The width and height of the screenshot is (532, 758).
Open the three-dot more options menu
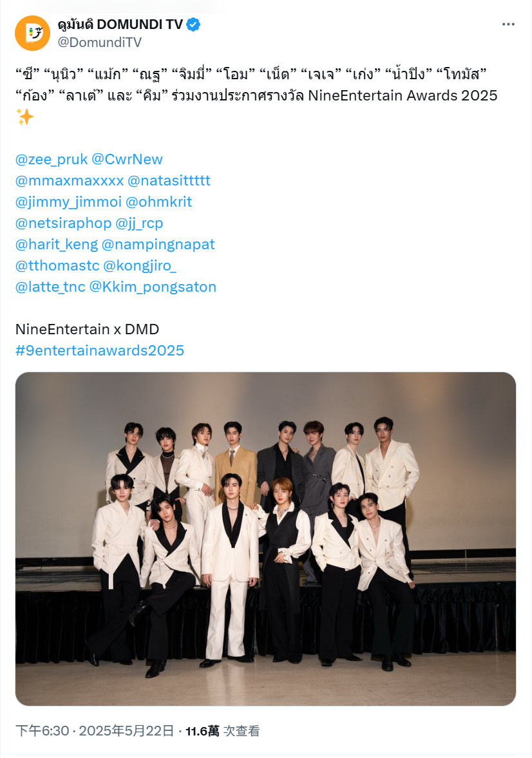click(x=508, y=24)
